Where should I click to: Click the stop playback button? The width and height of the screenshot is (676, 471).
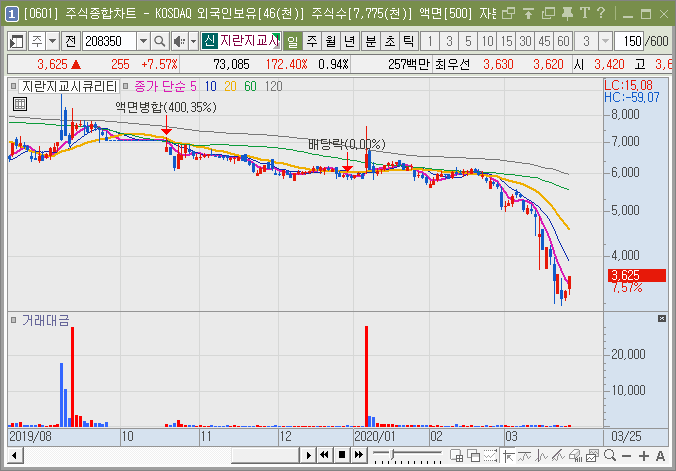click(342, 455)
